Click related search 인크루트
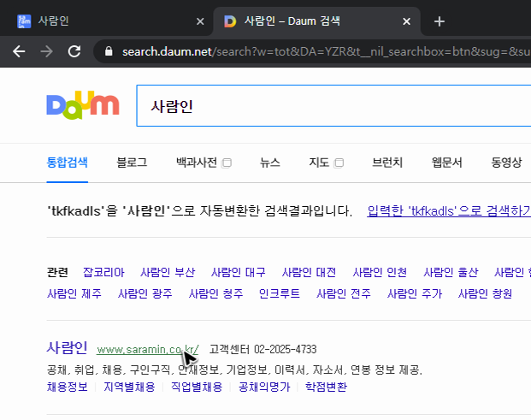 (280, 293)
